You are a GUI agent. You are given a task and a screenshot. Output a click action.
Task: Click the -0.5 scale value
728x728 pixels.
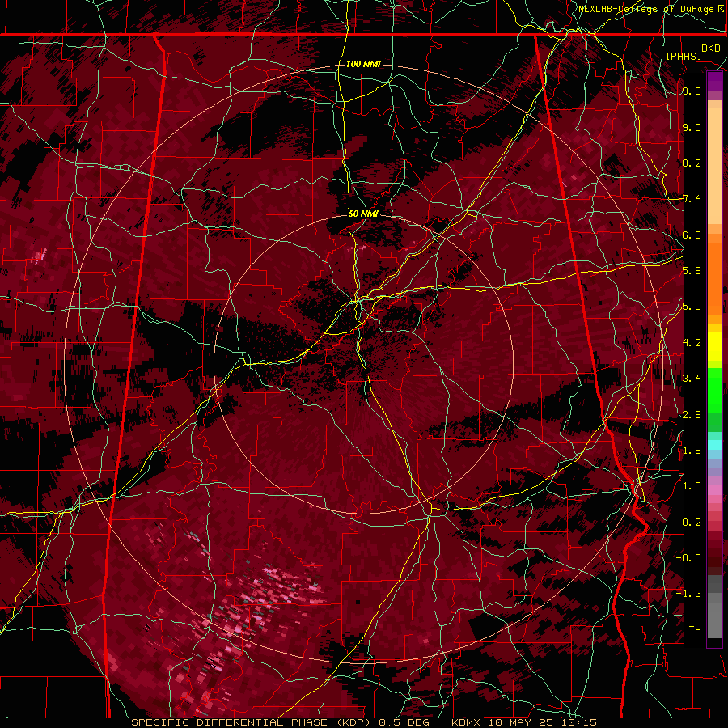click(x=688, y=558)
